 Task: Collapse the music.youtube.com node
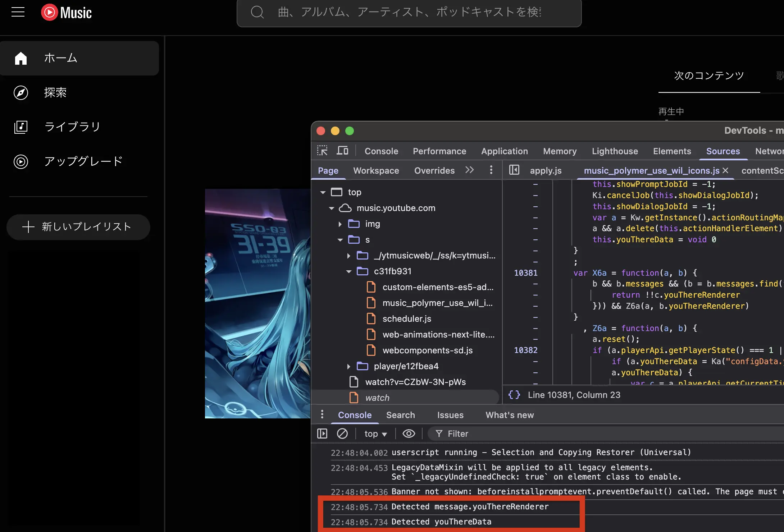point(332,208)
